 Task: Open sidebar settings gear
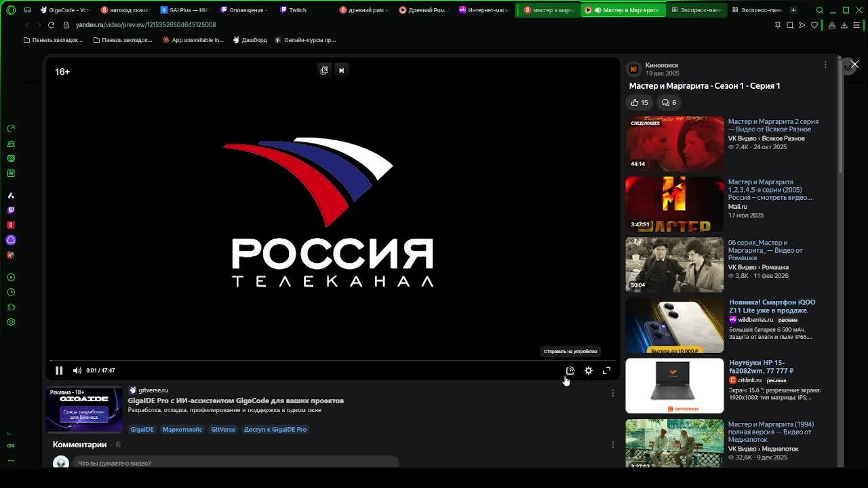pos(11,322)
